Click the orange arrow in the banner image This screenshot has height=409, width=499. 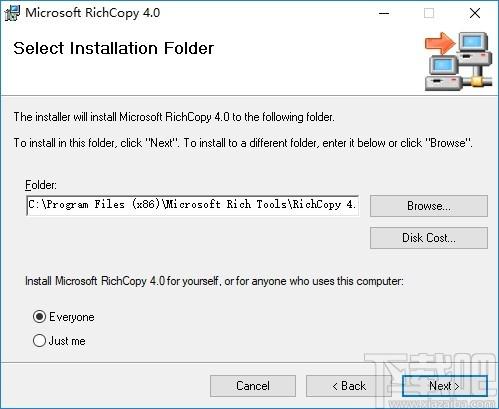pos(440,43)
